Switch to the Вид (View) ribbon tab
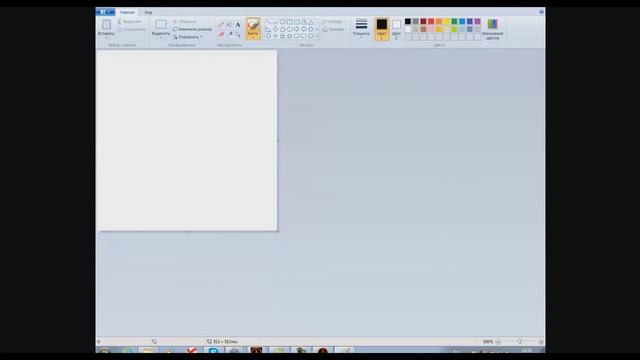 tap(148, 12)
